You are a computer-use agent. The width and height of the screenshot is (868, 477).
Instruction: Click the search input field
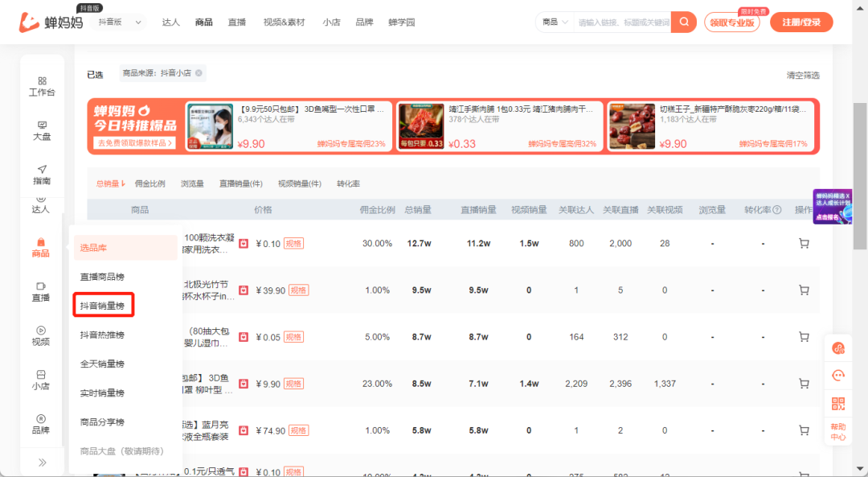click(622, 23)
